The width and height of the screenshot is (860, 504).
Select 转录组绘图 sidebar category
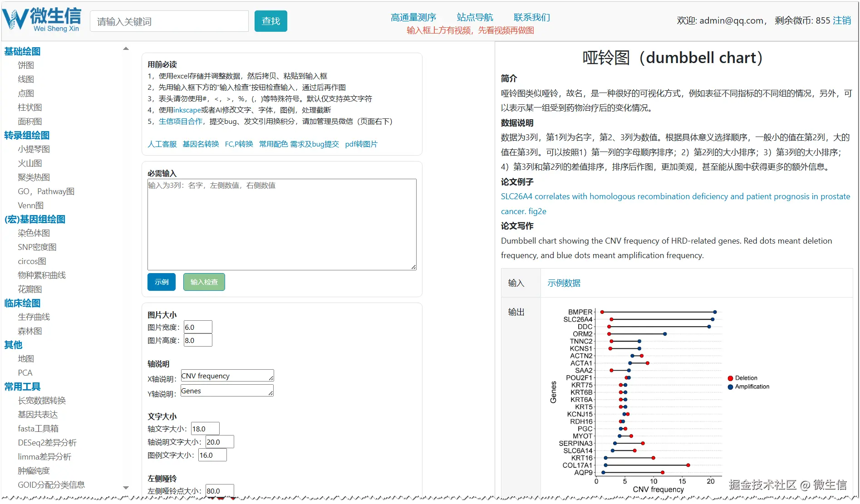(27, 135)
